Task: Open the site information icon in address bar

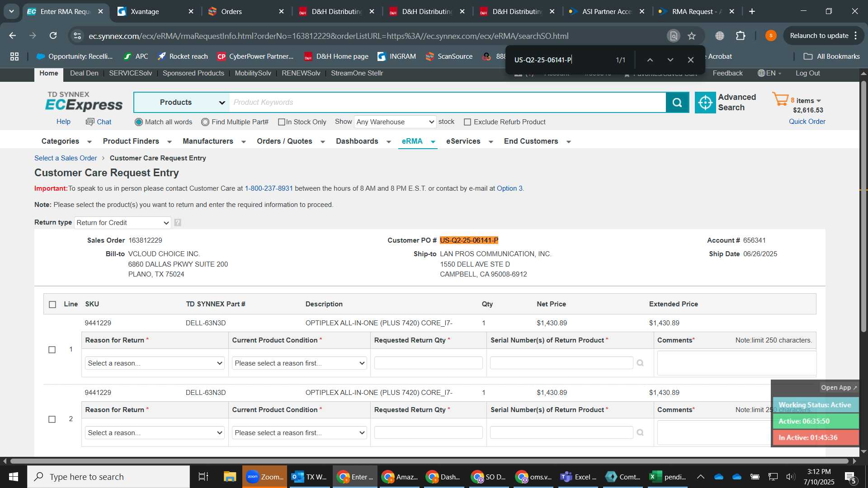Action: click(78, 36)
